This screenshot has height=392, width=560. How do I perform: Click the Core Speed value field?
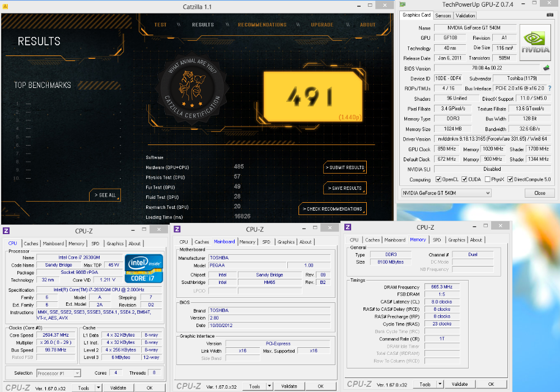click(x=55, y=335)
